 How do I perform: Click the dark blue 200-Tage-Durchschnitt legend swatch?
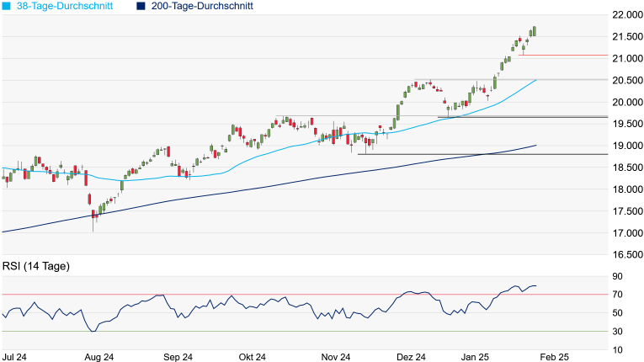coord(141,6)
